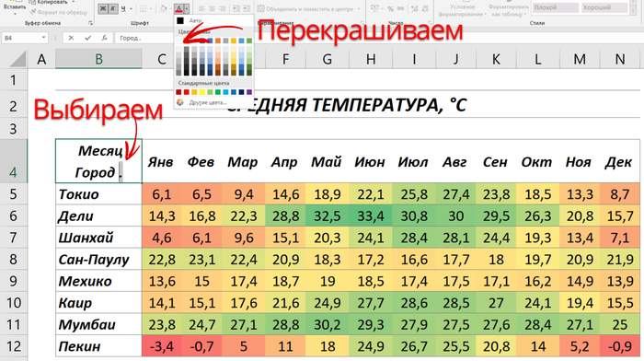Open the Name Box dropdown arrow
Image resolution: width=644 pixels, height=361 pixels.
(x=43, y=38)
